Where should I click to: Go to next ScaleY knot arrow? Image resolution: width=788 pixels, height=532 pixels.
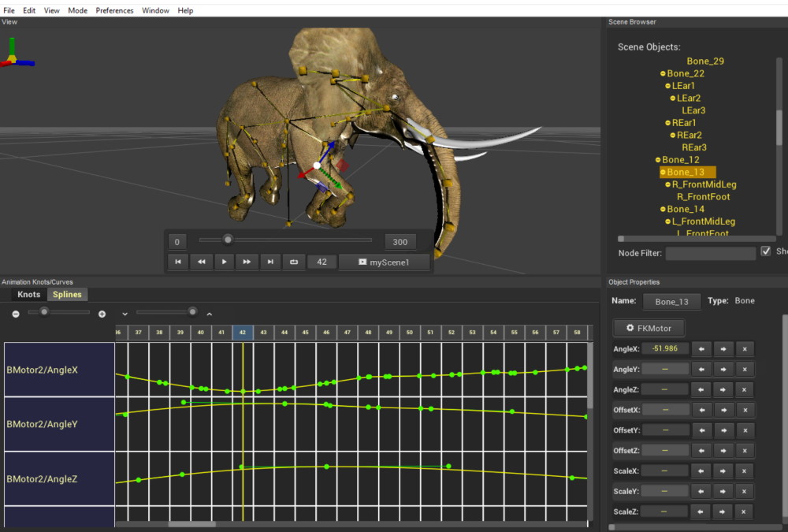click(723, 491)
